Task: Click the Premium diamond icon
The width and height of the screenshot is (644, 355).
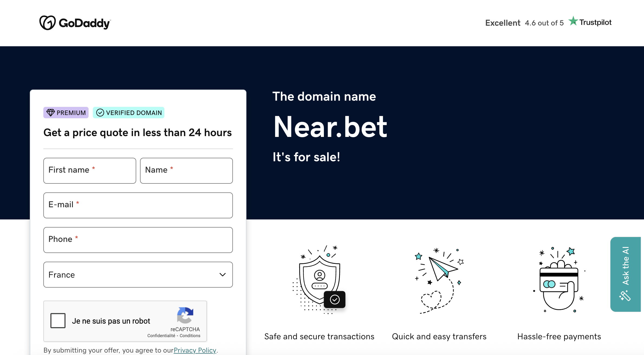Action: tap(50, 113)
